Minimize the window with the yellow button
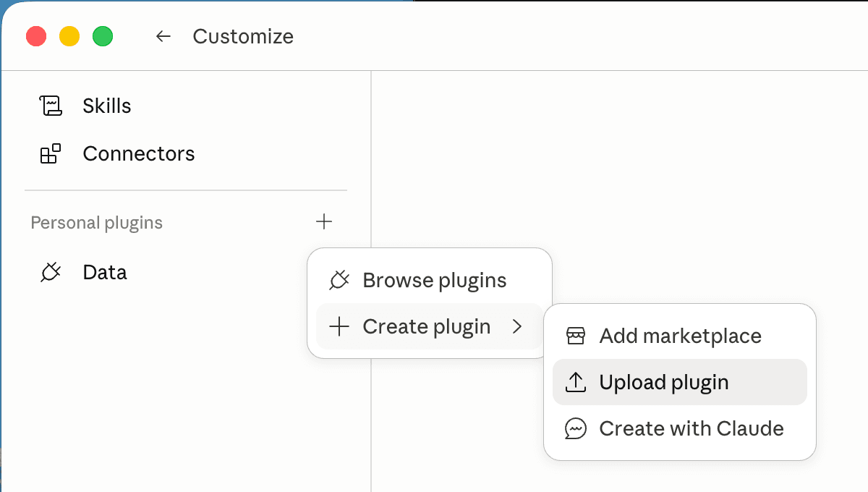Screen dimensions: 868x492 [x=69, y=36]
